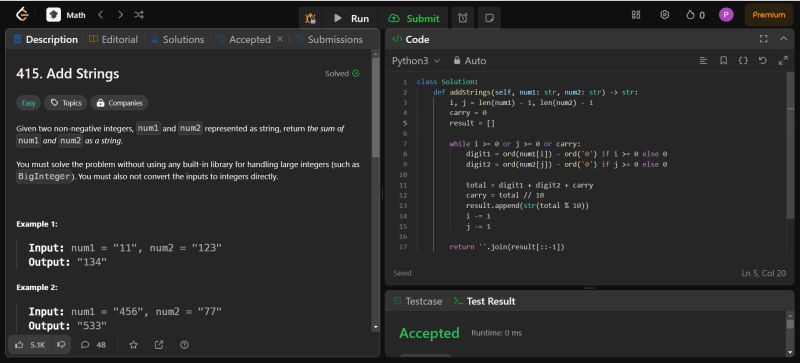This screenshot has height=363, width=800.
Task: Submit the solution
Action: point(414,18)
